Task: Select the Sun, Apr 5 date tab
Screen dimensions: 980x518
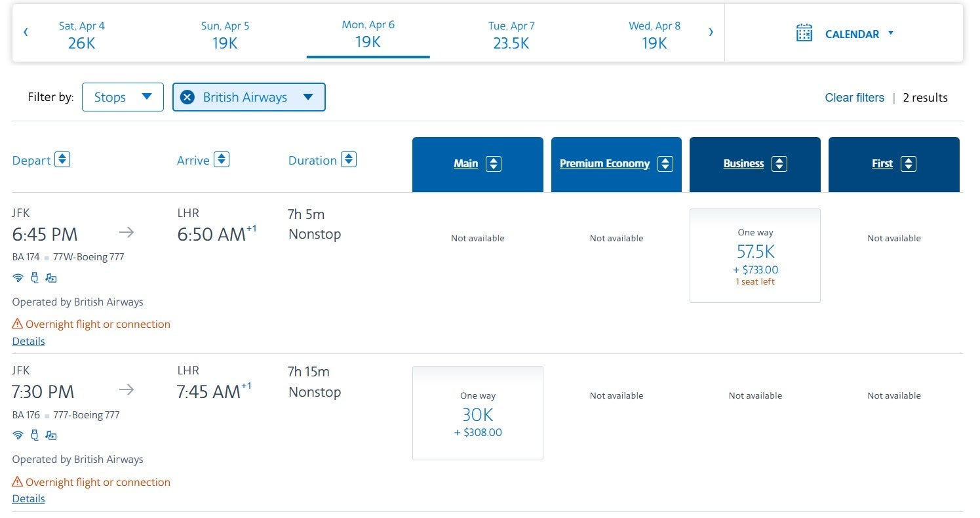Action: point(225,34)
